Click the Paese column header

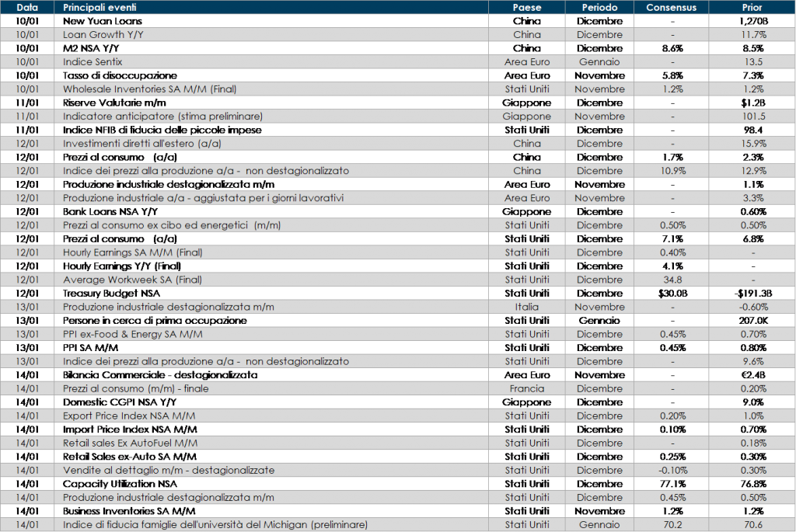(x=527, y=7)
